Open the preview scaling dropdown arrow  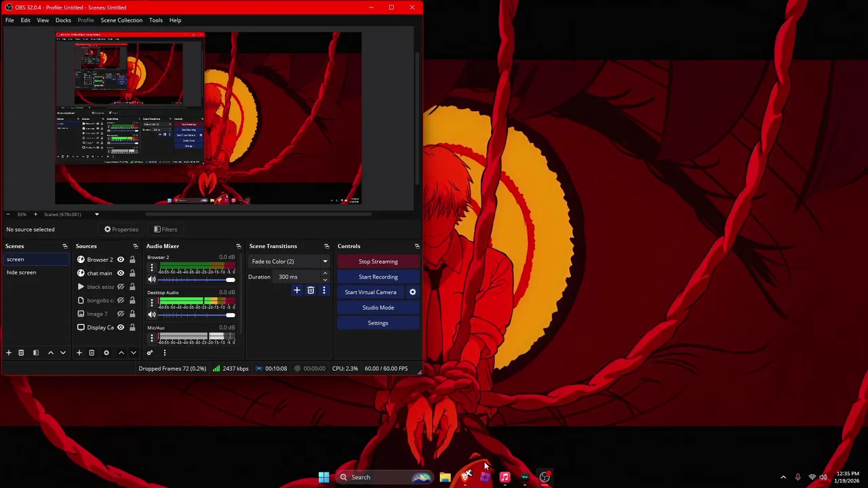click(96, 214)
